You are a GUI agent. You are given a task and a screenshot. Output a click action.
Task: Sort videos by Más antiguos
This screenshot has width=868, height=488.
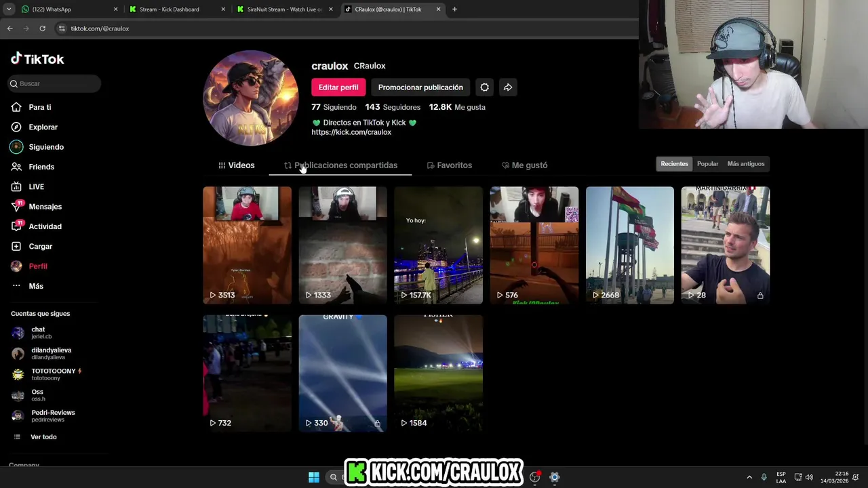pyautogui.click(x=745, y=164)
